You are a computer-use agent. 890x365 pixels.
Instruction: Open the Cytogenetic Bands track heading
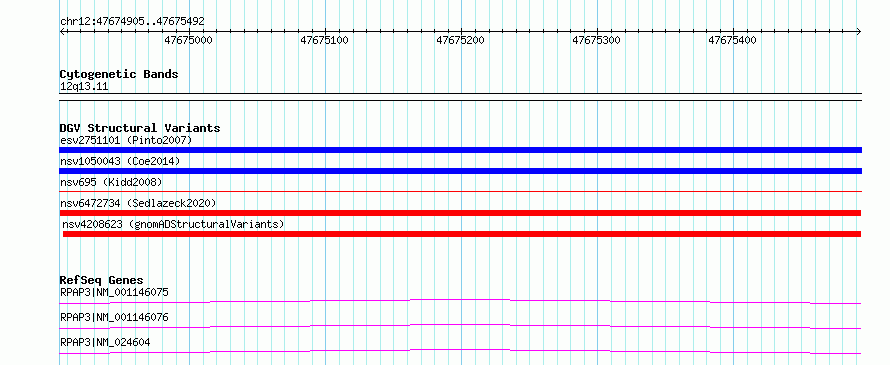pos(119,74)
